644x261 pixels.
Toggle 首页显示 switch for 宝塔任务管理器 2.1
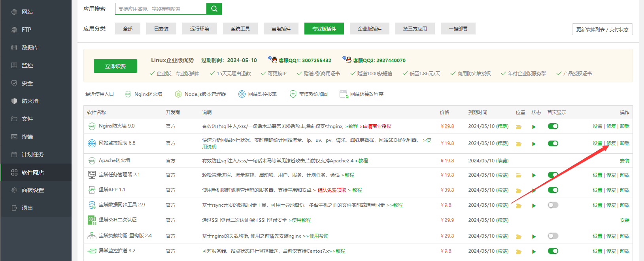(553, 175)
